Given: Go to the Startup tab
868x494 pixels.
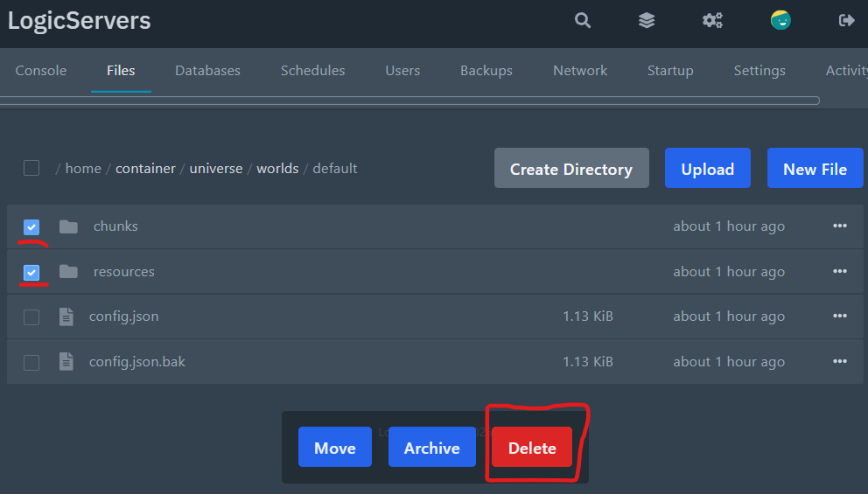Looking at the screenshot, I should tap(670, 70).
